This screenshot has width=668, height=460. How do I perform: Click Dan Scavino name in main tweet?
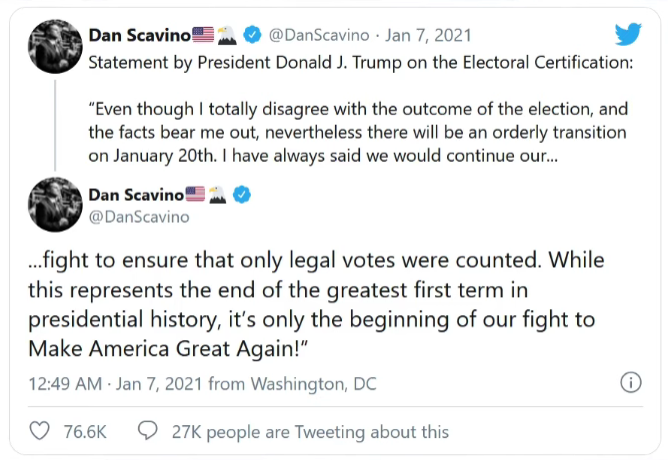pyautogui.click(x=136, y=195)
